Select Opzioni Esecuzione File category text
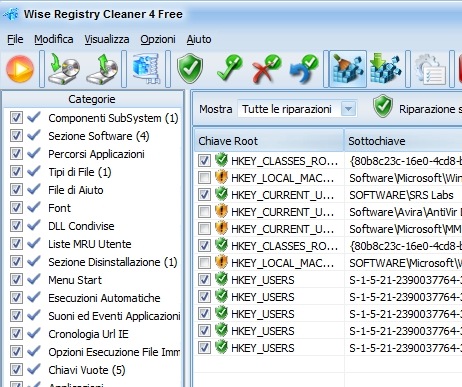 coord(114,352)
